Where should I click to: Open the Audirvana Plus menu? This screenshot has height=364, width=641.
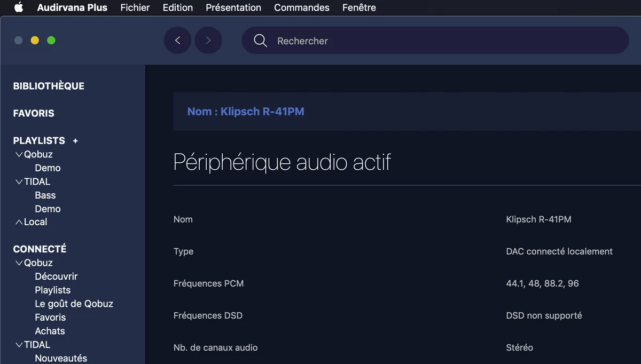72,7
